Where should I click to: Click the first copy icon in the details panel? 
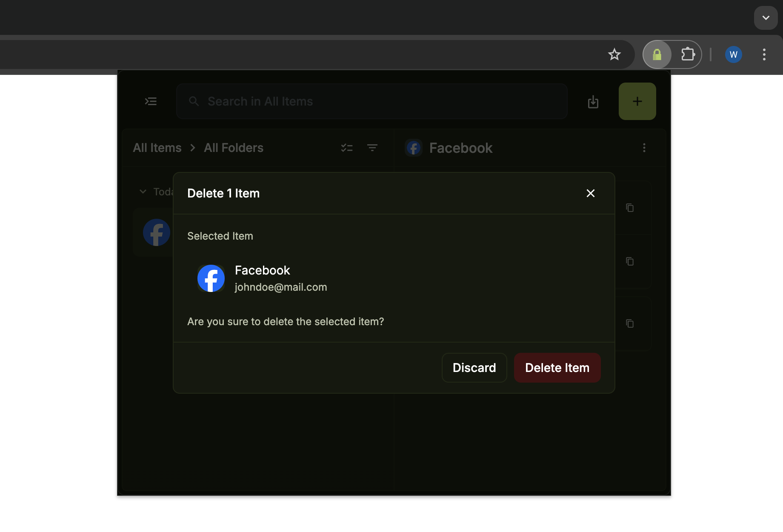630,208
